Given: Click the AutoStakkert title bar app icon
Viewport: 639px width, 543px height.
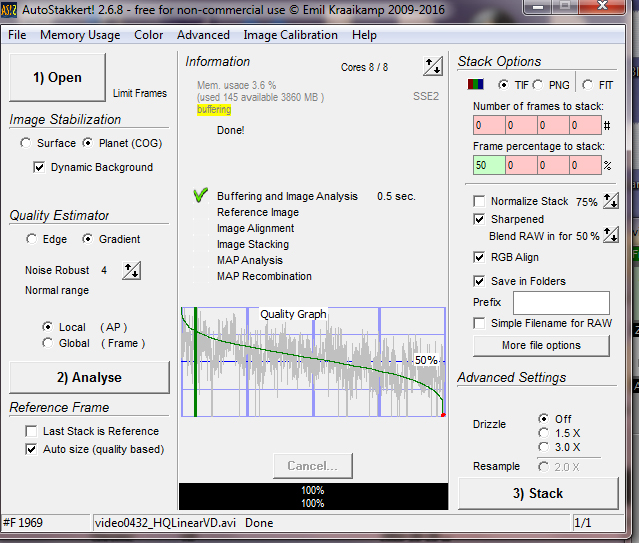Looking at the screenshot, I should (9, 9).
